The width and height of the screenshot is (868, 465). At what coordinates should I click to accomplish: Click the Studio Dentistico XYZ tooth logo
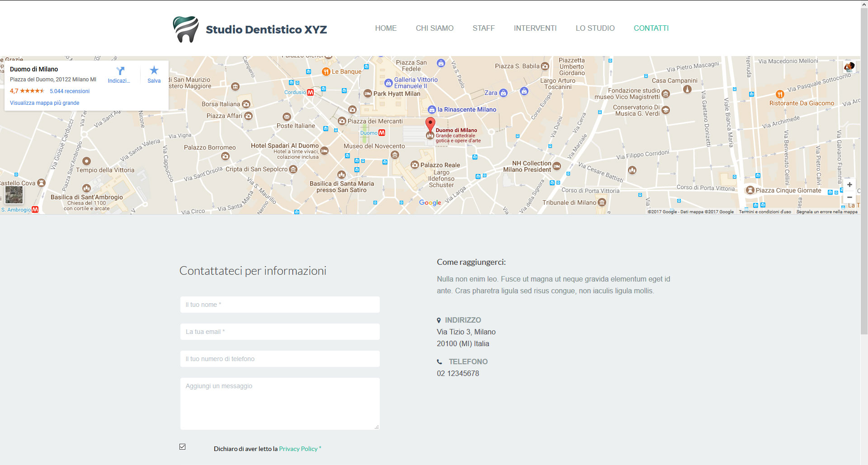tap(186, 29)
